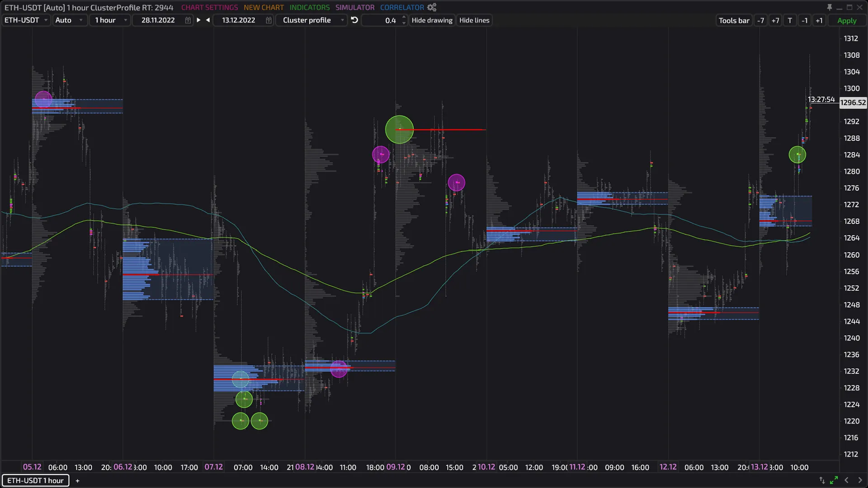Screen dimensions: 868x488
Task: Click the reset arrow next to Cluster profile
Action: (x=354, y=20)
